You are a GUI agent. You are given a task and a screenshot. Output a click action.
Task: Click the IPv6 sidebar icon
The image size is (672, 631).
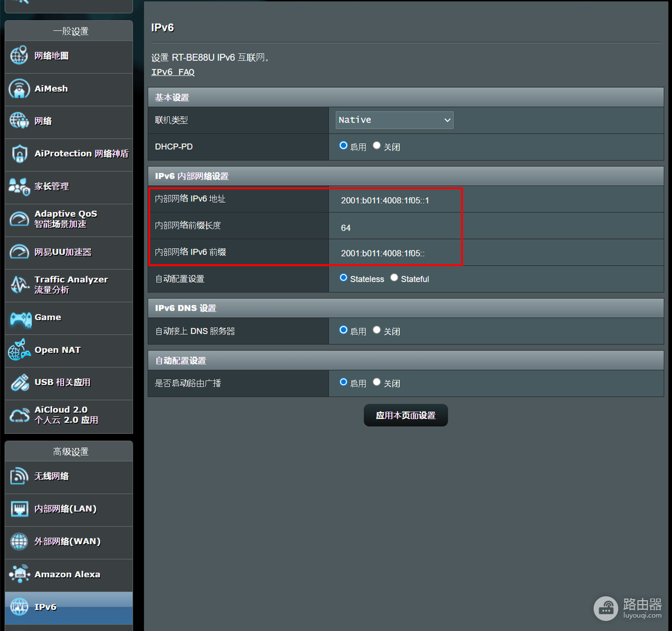coord(19,607)
